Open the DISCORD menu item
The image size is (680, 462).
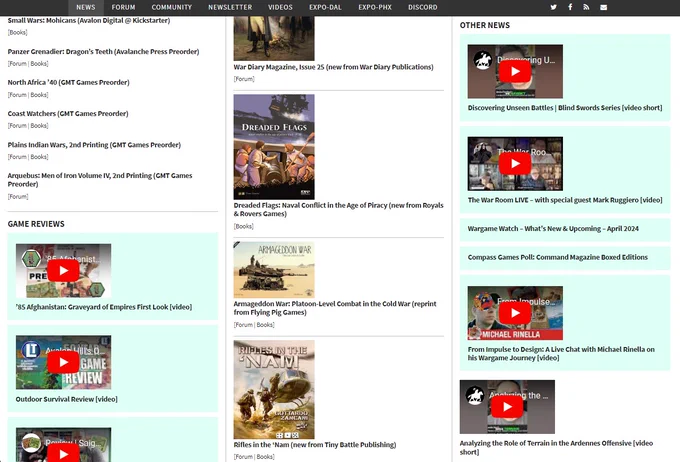(x=422, y=7)
